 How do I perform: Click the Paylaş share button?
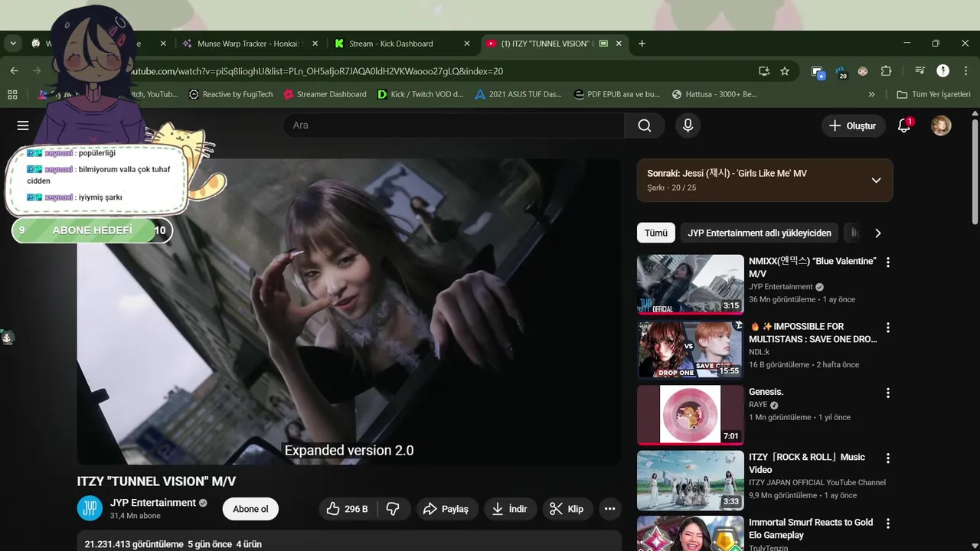(x=446, y=509)
